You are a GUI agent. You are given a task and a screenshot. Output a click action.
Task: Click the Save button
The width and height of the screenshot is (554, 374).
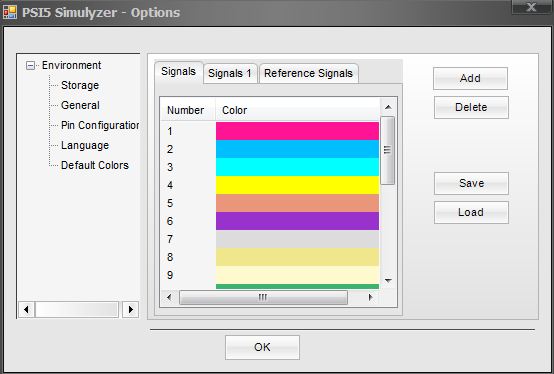(471, 183)
